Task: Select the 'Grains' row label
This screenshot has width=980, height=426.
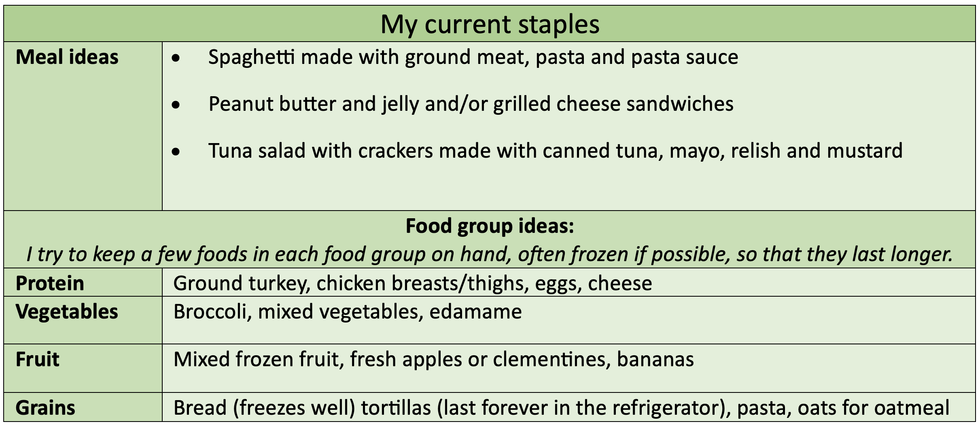Action: (45, 408)
